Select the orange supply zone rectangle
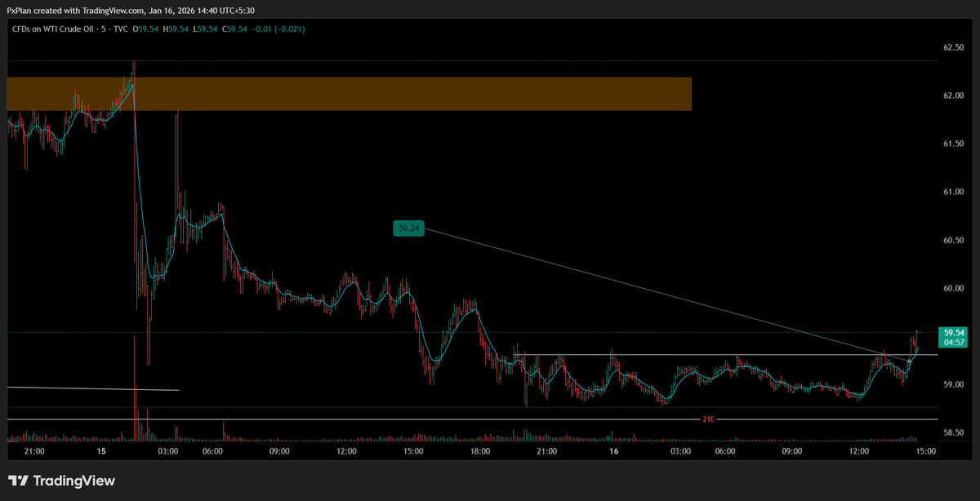The height and width of the screenshot is (501, 980). click(x=349, y=94)
